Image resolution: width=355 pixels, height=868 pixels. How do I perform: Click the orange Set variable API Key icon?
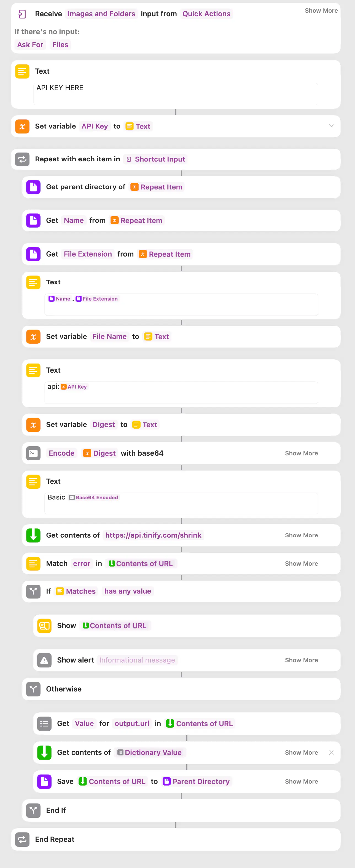(22, 126)
